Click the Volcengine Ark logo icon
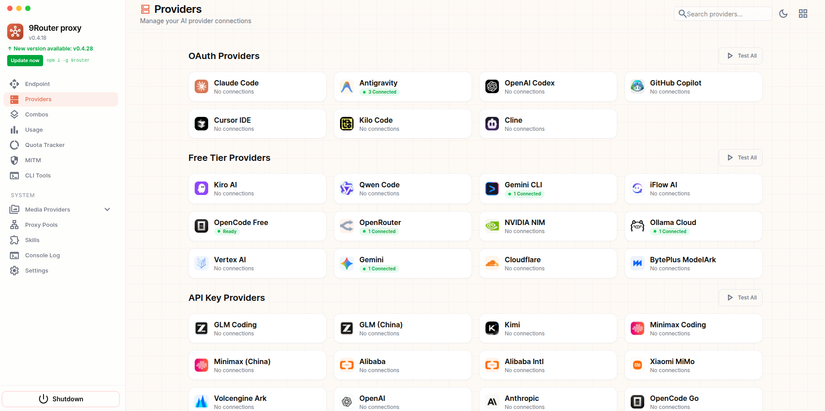This screenshot has width=825, height=411. 202,402
